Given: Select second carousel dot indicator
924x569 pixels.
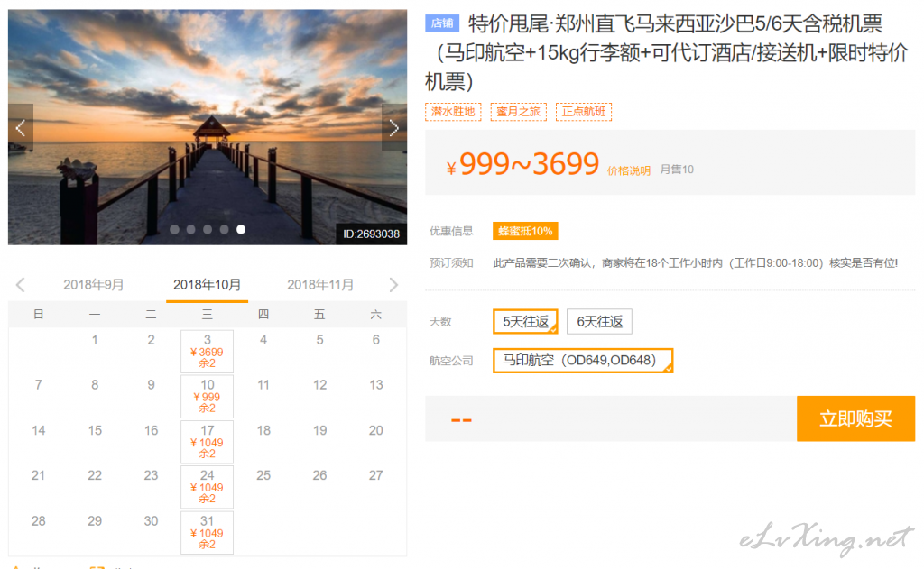Looking at the screenshot, I should coord(191,230).
